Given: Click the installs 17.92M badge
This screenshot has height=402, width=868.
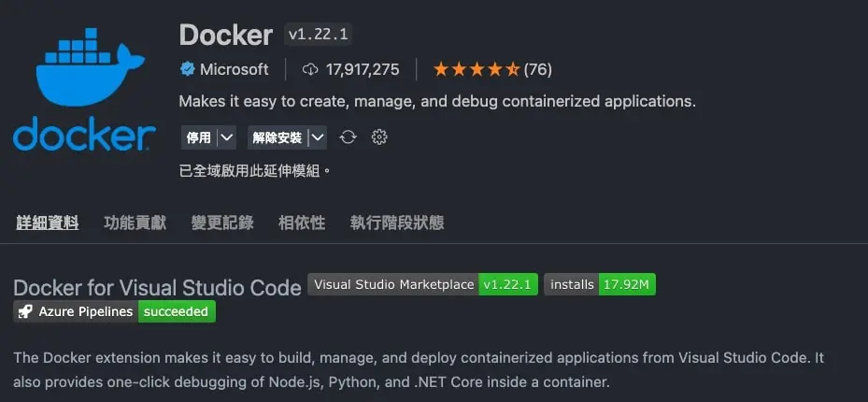Looking at the screenshot, I should (599, 284).
